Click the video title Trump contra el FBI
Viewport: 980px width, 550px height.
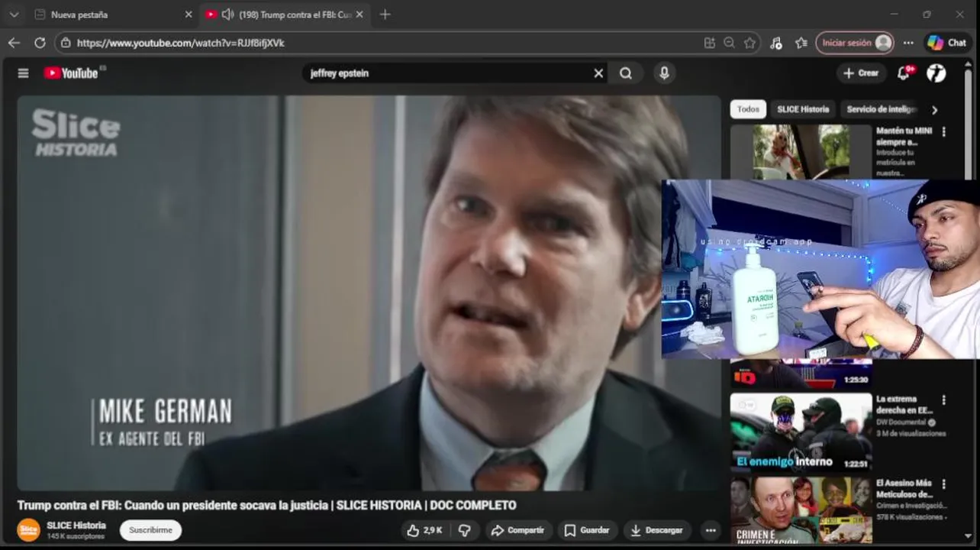(x=266, y=505)
